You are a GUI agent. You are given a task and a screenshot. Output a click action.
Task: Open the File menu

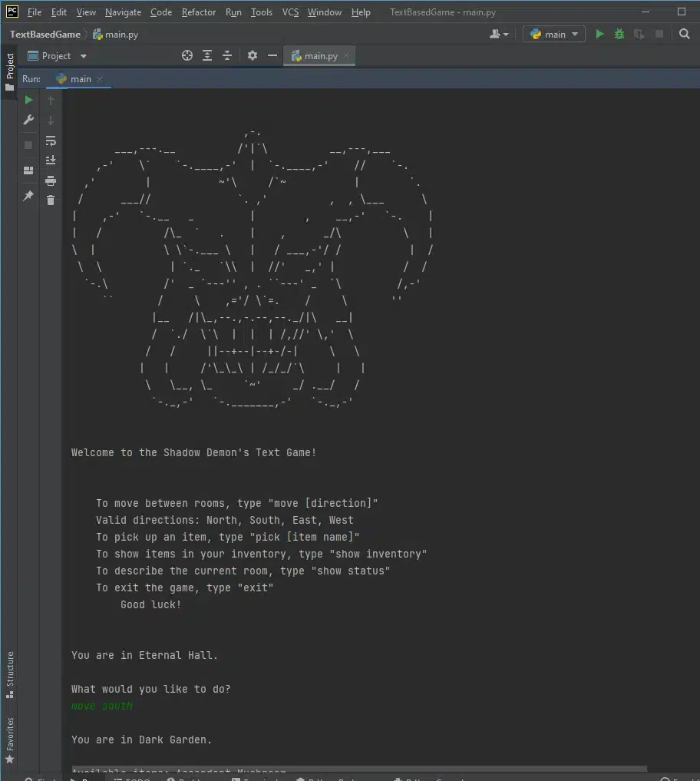tap(35, 12)
